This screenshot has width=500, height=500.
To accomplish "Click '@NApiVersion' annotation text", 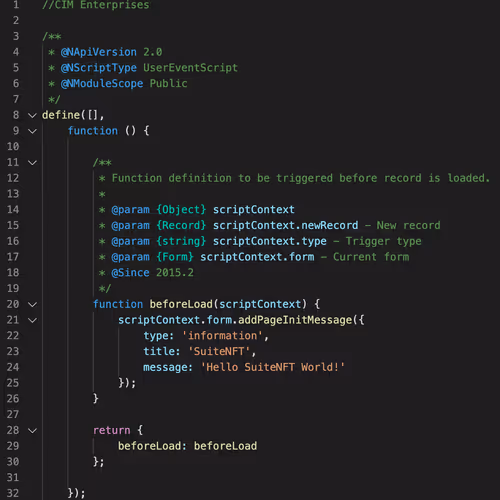I will tap(99, 52).
